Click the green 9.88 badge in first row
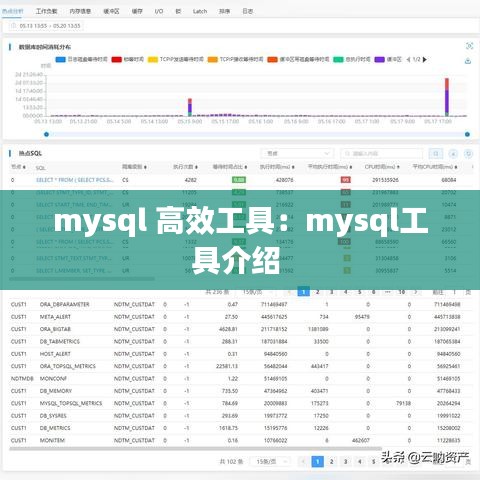The image size is (480, 480). 239,180
